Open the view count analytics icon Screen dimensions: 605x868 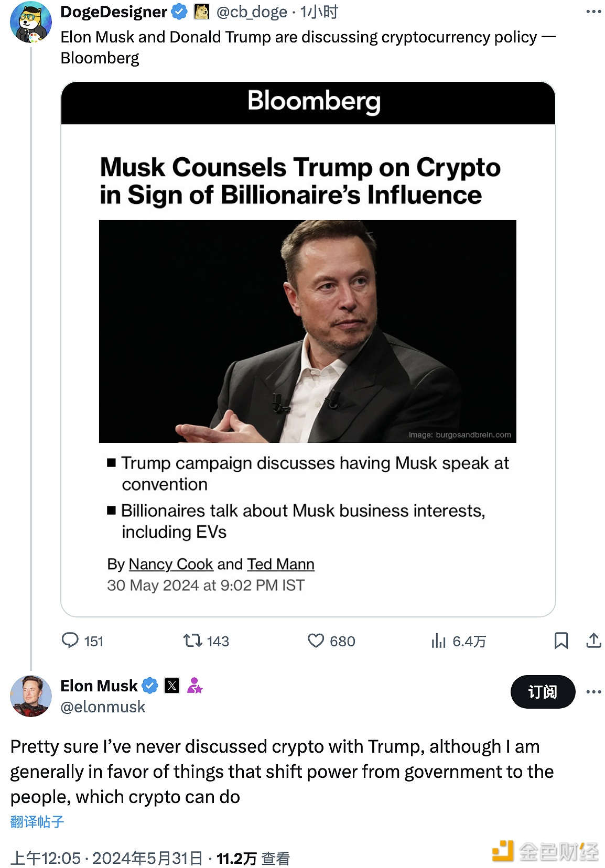(x=438, y=641)
